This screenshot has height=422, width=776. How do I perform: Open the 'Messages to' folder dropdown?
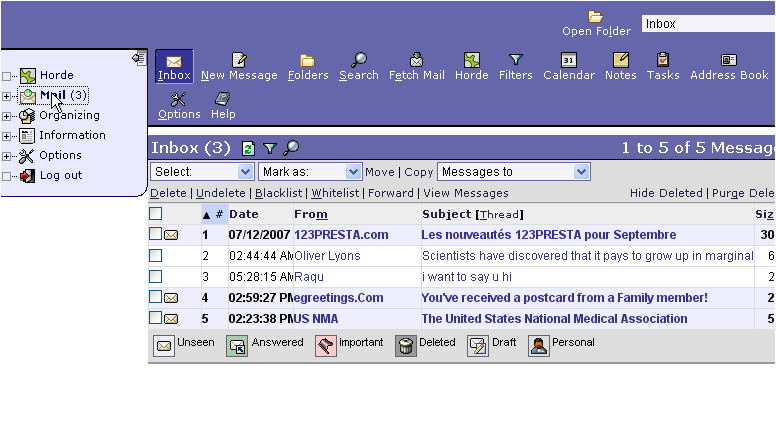[x=514, y=172]
